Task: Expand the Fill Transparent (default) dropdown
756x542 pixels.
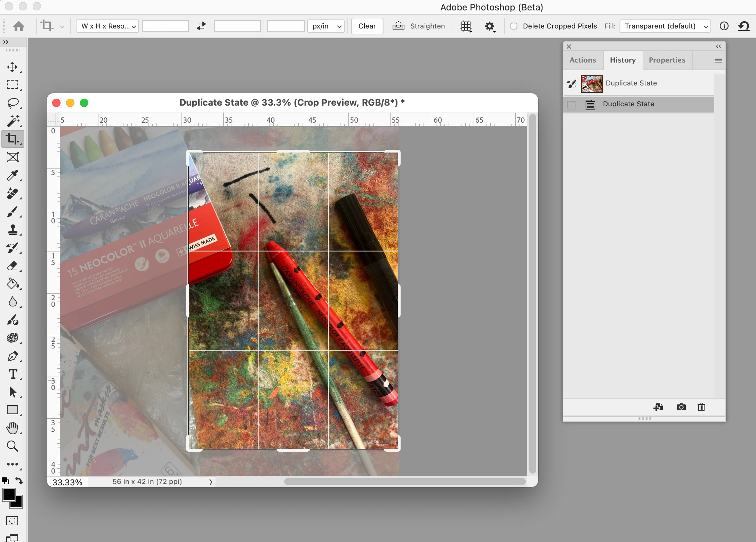Action: [x=665, y=26]
